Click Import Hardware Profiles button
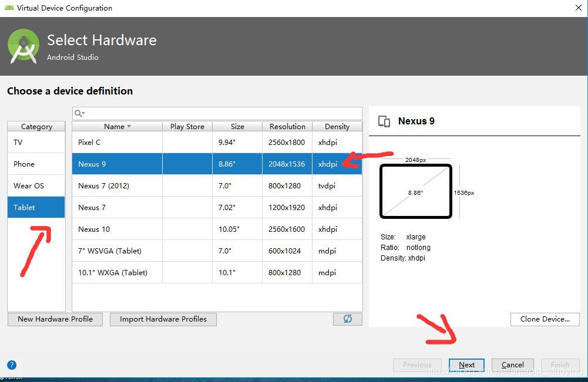Screen dimensions: 588x382 (x=163, y=319)
